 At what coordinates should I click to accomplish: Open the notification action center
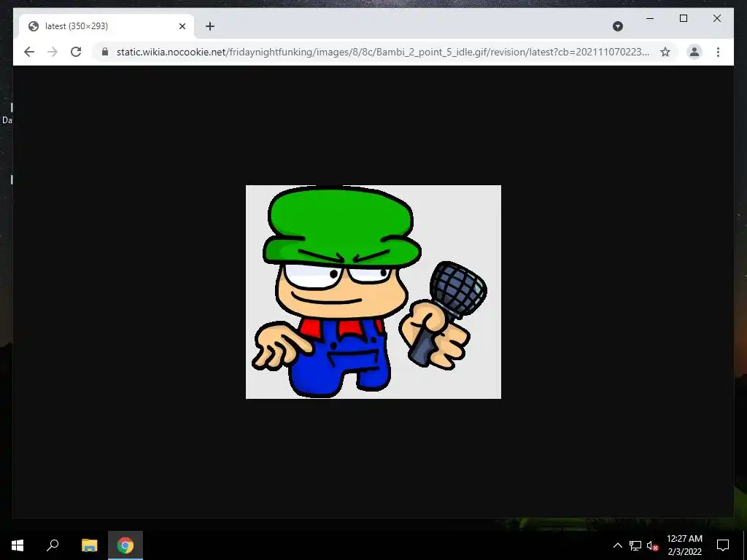coord(723,545)
